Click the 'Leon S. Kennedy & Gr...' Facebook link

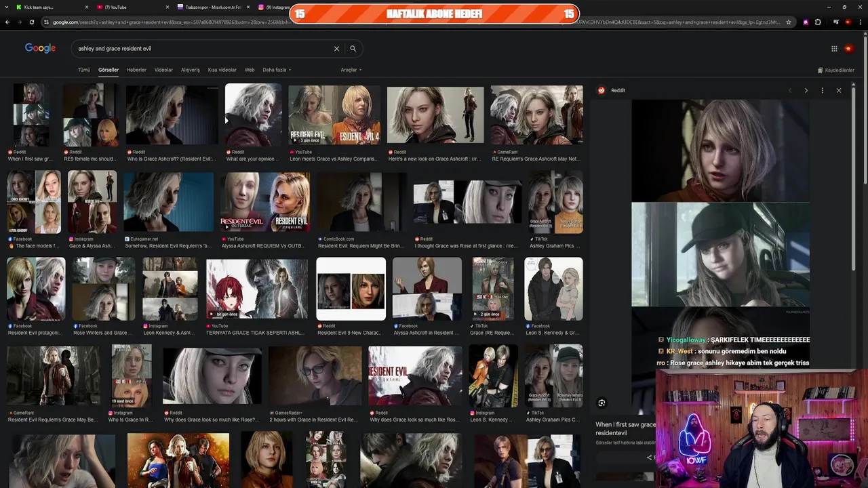click(x=551, y=333)
